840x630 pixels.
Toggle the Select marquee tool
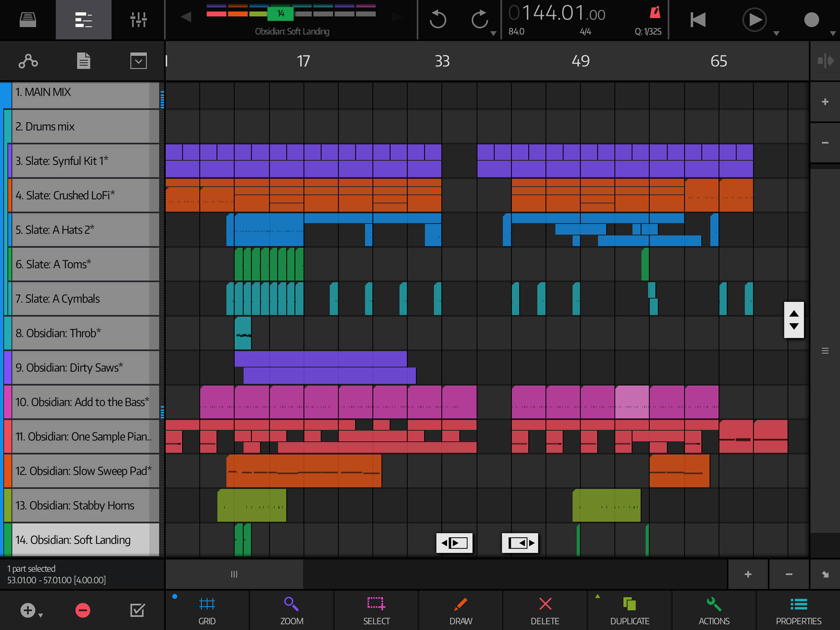376,610
